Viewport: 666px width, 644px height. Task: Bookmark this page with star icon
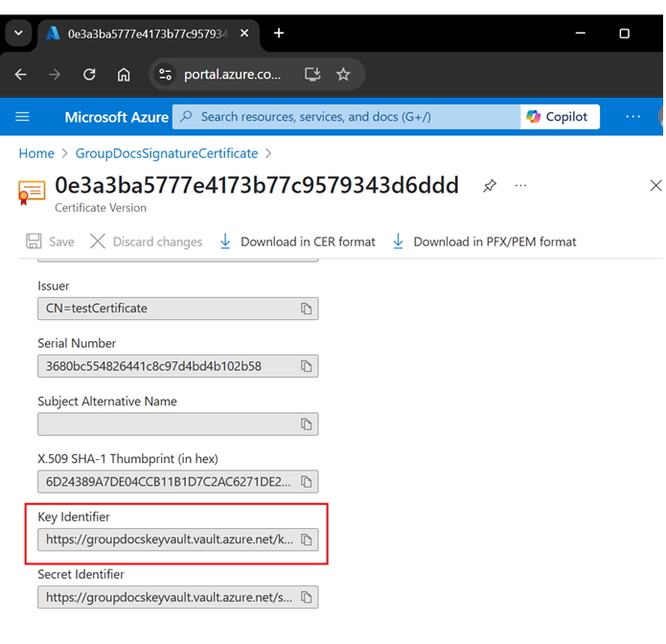click(x=343, y=75)
